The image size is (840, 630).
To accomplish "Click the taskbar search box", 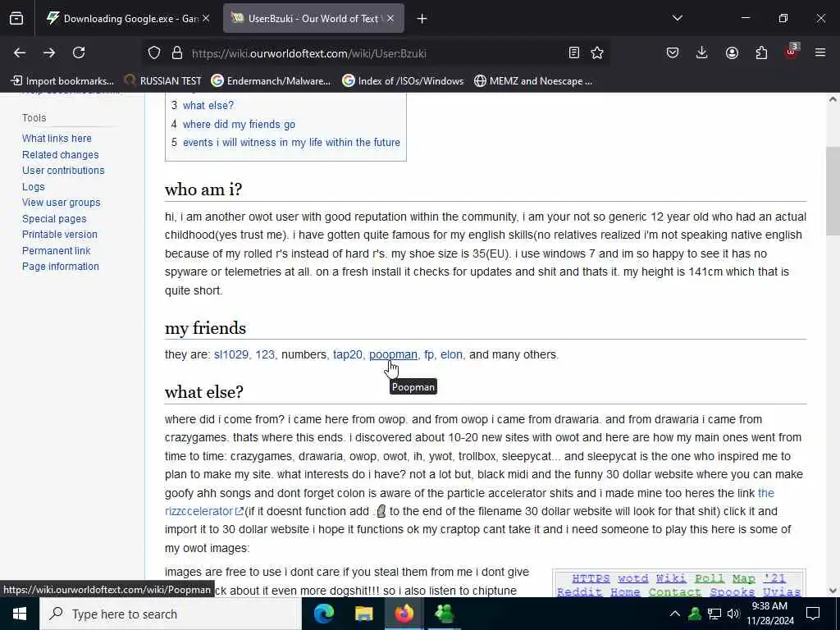I will 171,614.
